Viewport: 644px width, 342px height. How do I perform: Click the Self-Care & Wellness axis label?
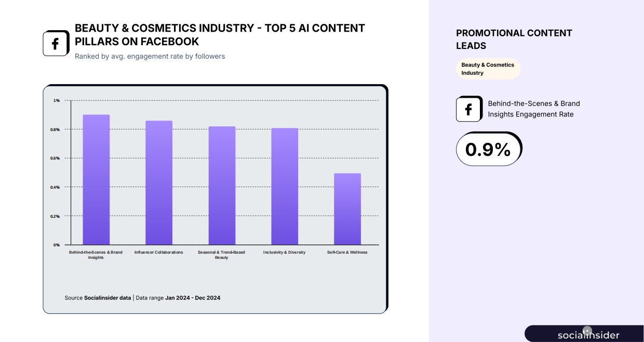click(347, 252)
